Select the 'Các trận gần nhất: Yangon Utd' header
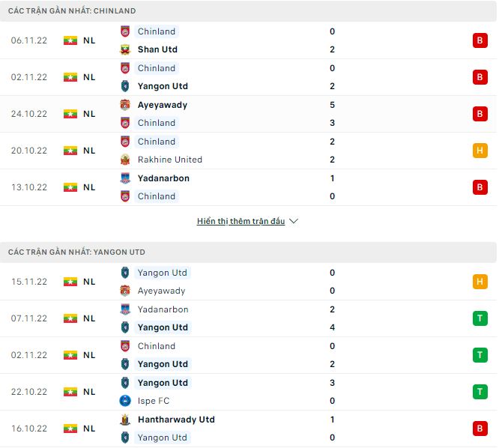This screenshot has width=499, height=448. pos(76,252)
